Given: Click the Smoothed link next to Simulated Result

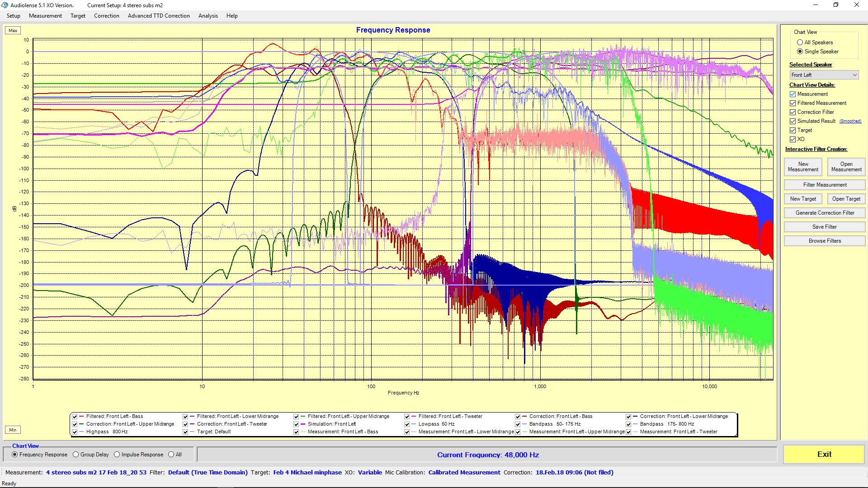Looking at the screenshot, I should (850, 121).
